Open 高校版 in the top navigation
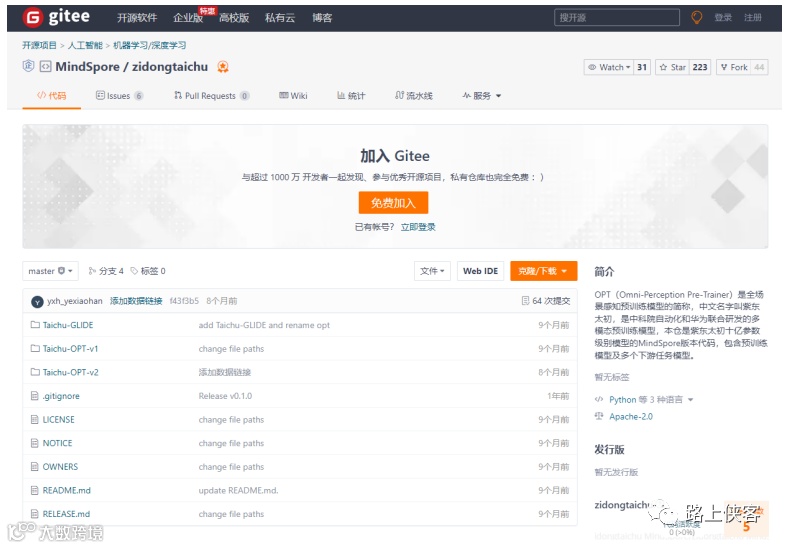 [234, 18]
